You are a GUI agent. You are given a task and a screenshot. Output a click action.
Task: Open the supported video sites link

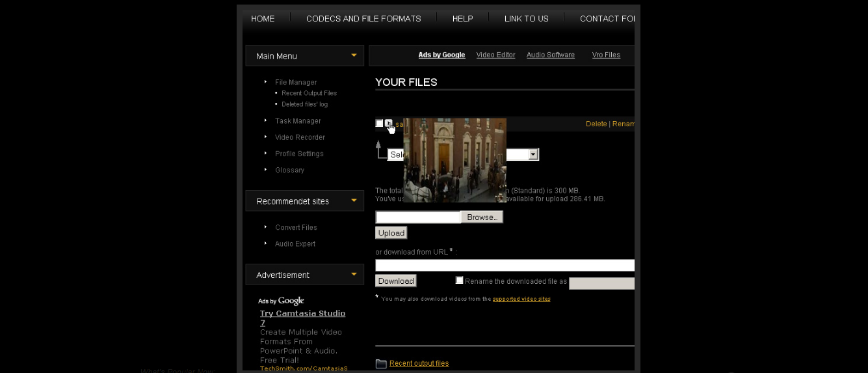521,299
